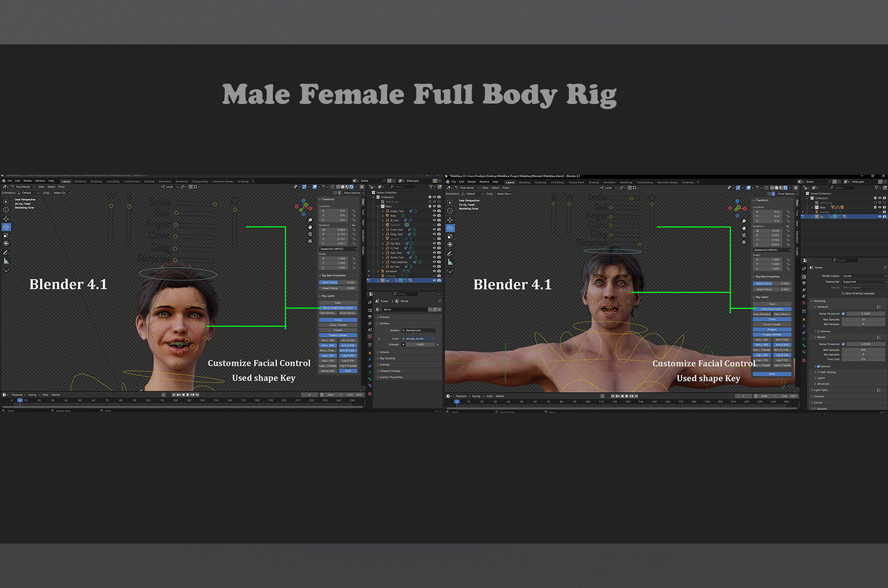Open Output properties tab in male window
The width and height of the screenshot is (888, 588).
pos(804,283)
